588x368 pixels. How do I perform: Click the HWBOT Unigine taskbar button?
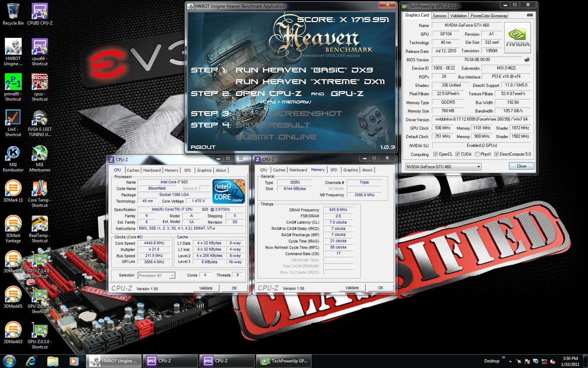click(x=114, y=361)
